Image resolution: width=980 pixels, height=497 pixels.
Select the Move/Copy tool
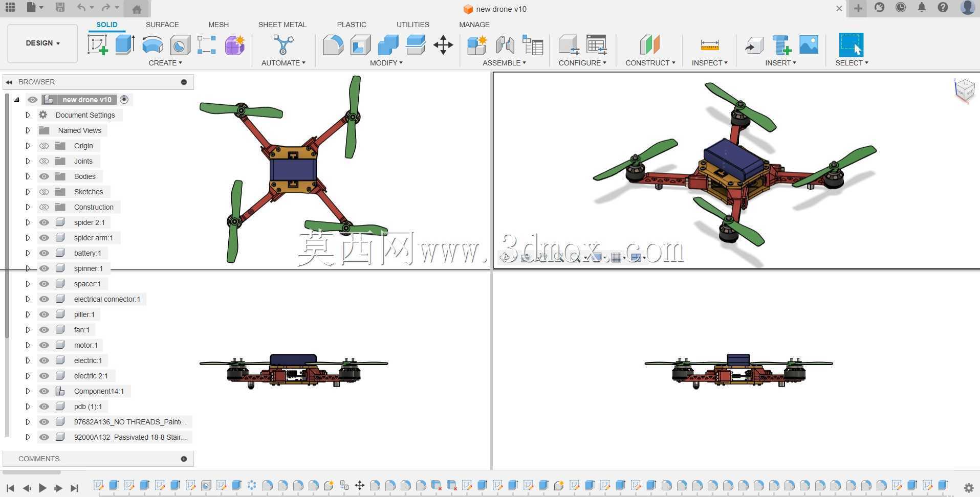443,45
